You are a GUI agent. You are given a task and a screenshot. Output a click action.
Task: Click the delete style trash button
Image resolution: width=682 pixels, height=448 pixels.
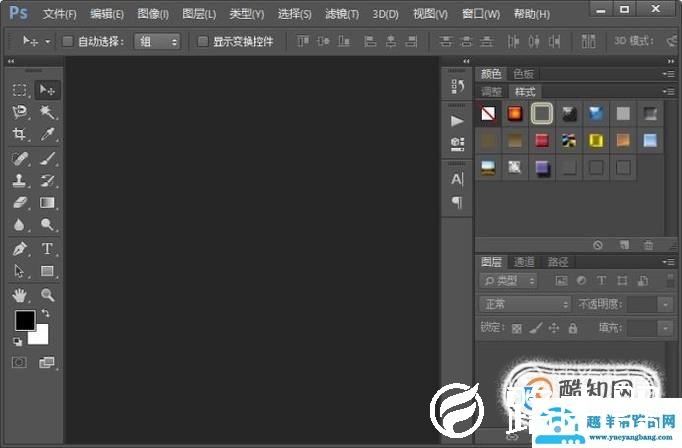tap(649, 245)
